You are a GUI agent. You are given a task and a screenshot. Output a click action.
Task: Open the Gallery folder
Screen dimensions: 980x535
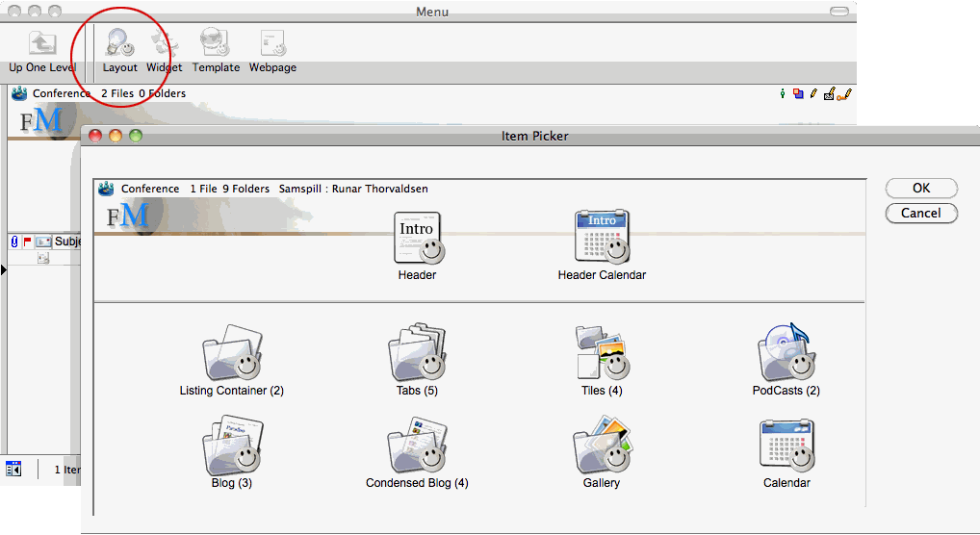[602, 446]
